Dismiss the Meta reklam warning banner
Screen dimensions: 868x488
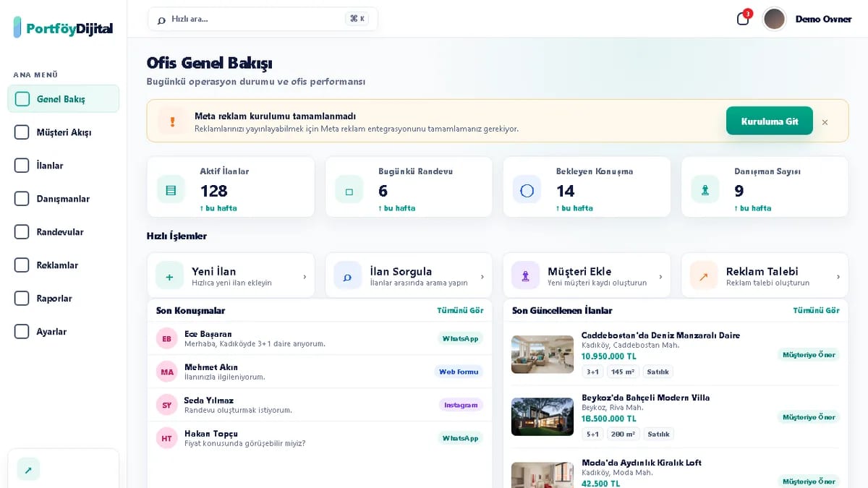click(825, 122)
